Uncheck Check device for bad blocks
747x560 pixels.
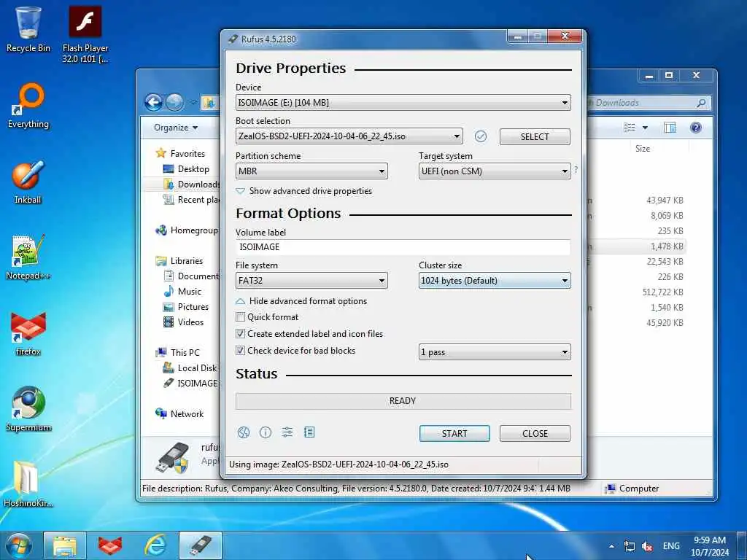tap(241, 351)
